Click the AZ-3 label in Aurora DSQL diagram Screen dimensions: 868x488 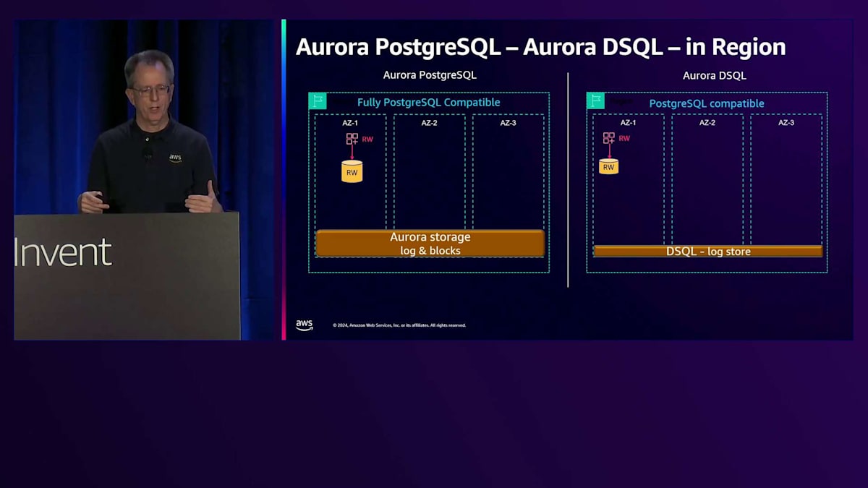coord(786,123)
